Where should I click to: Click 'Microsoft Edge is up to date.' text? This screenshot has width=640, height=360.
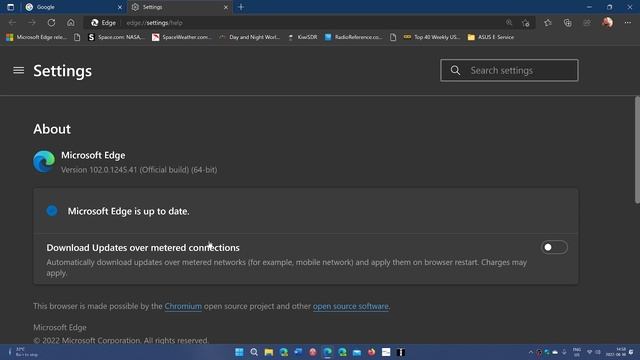129,211
